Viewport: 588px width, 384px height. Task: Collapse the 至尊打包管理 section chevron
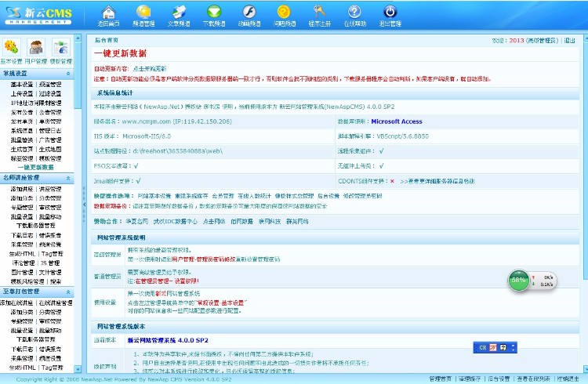click(x=68, y=292)
